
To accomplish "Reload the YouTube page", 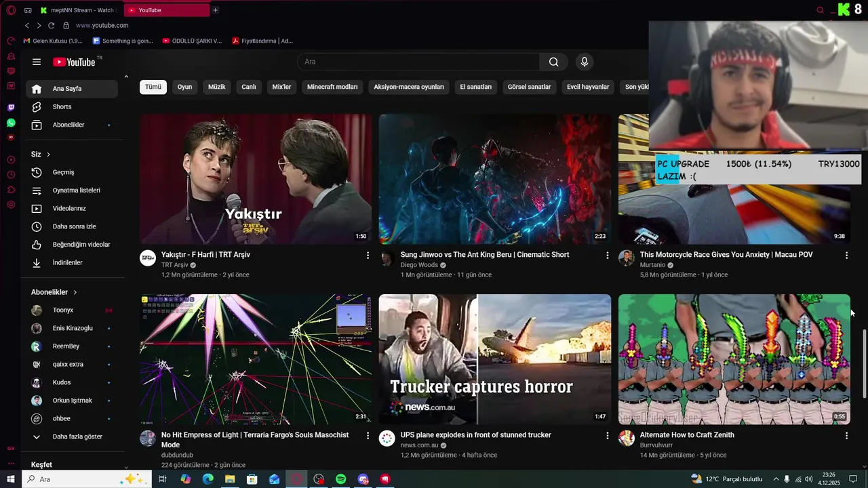I will click(51, 25).
